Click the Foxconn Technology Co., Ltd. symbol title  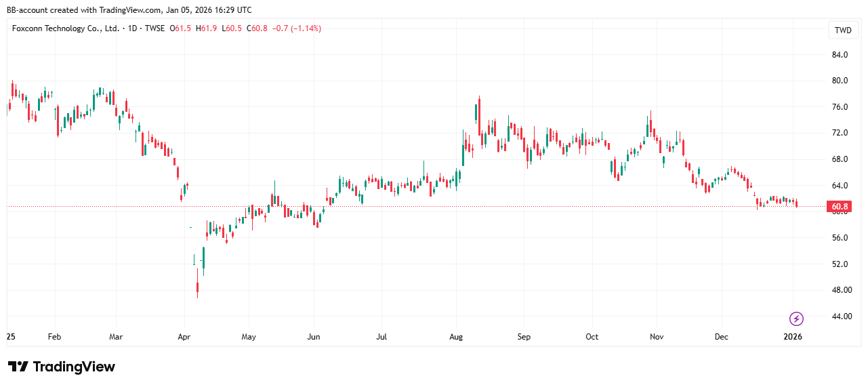tap(66, 28)
